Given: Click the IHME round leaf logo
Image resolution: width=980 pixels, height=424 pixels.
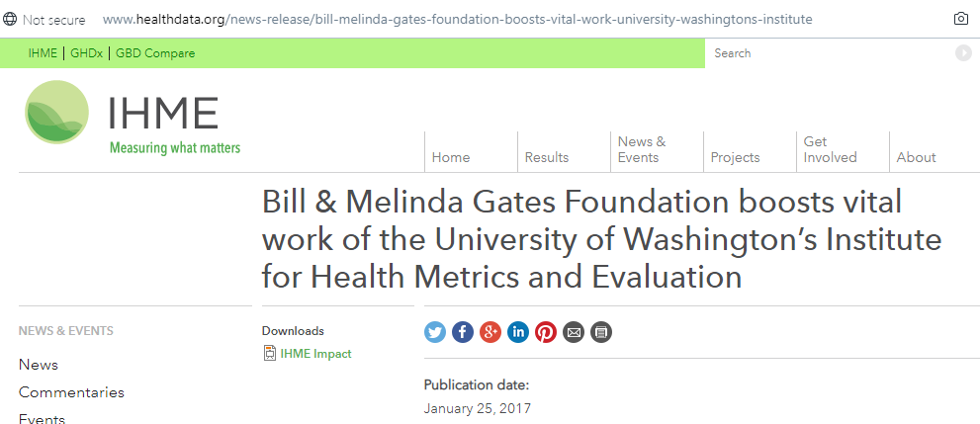Looking at the screenshot, I should (x=57, y=112).
